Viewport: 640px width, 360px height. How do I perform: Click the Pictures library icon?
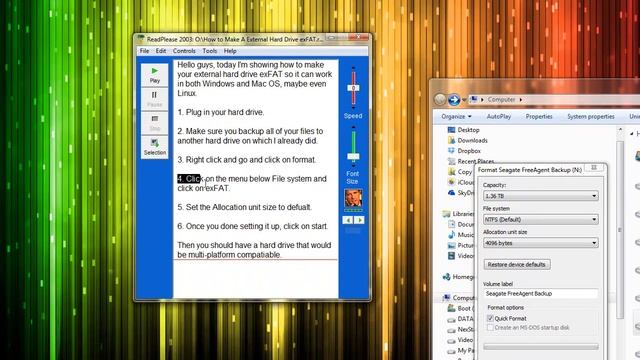click(451, 245)
